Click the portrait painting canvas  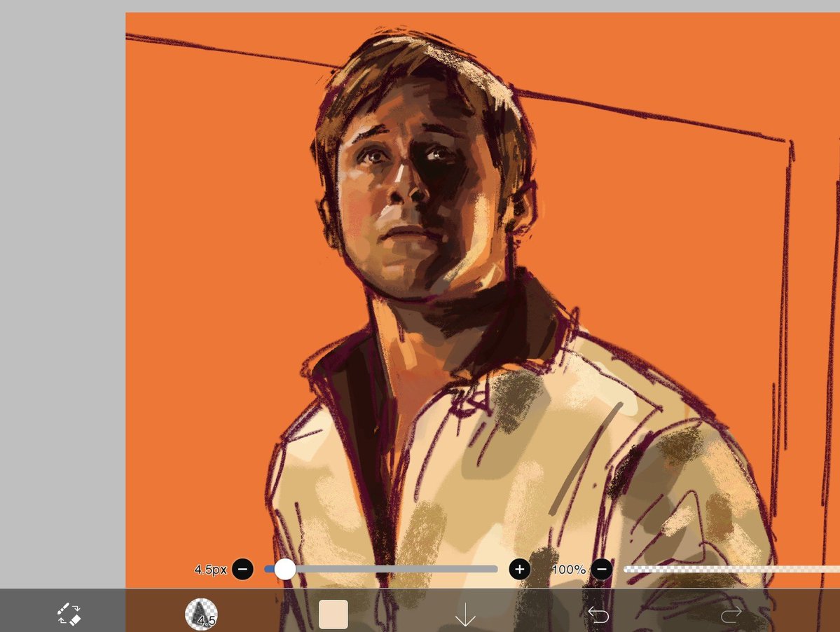click(x=482, y=300)
